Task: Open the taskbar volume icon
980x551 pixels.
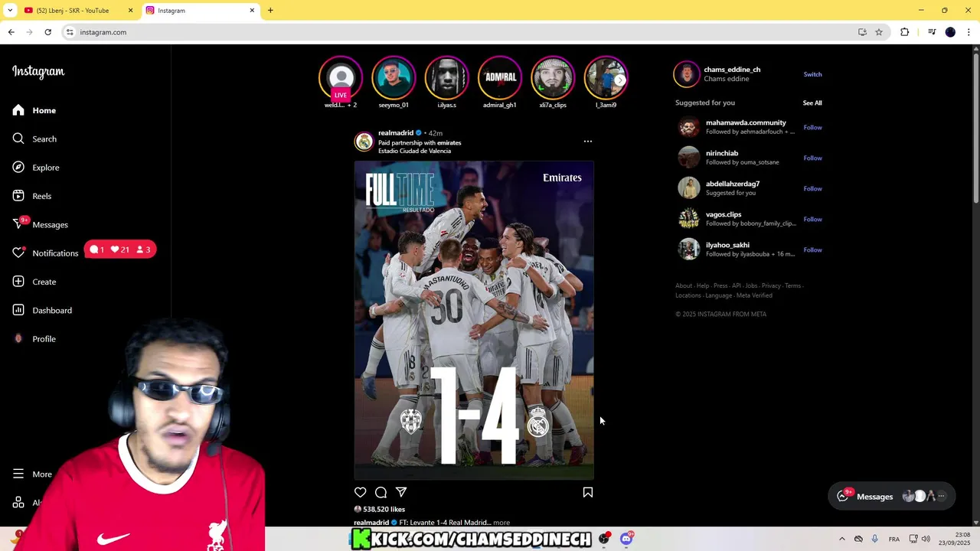Action: 926,539
